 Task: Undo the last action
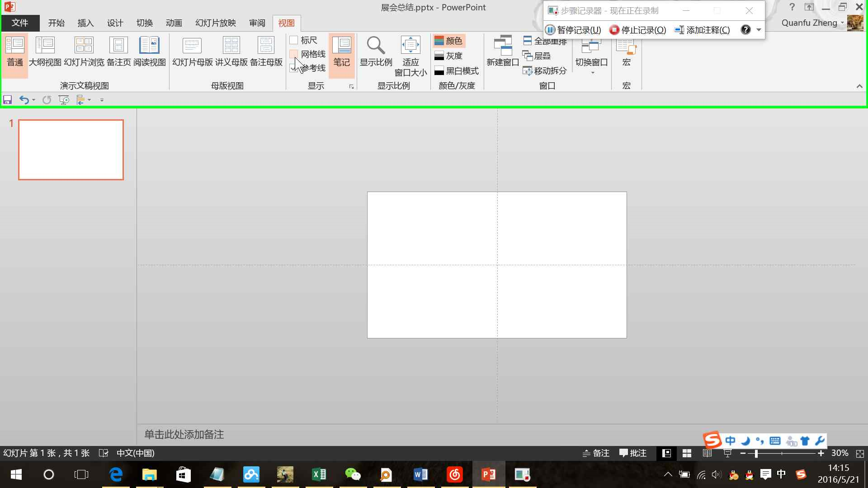tap(24, 100)
